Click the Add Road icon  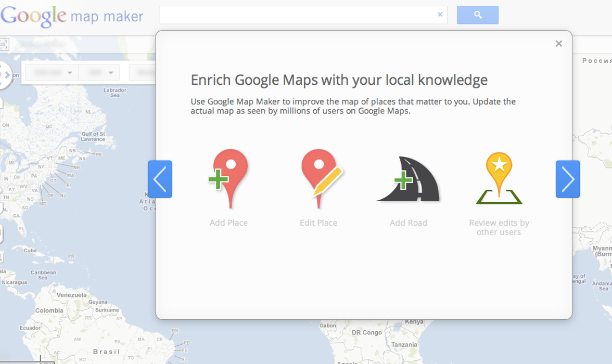click(409, 179)
